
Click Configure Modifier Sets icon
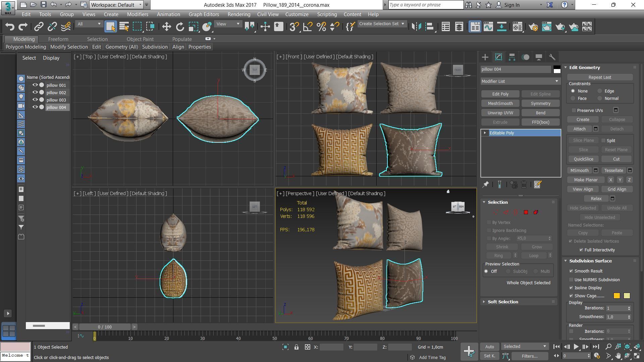(537, 184)
